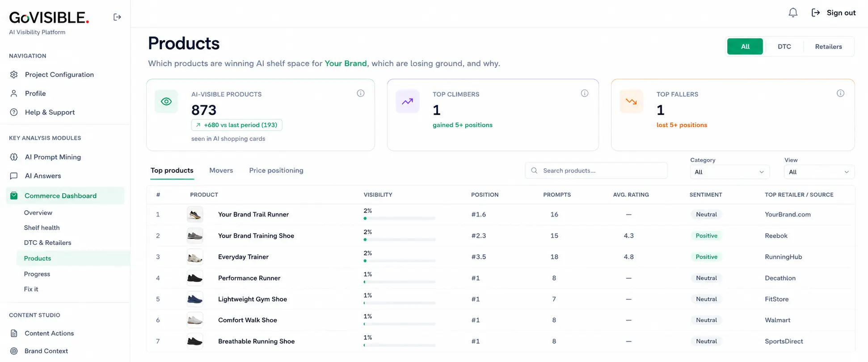Open Lightweight Gym Shoe thumbnail
868x362 pixels.
coord(195,299)
